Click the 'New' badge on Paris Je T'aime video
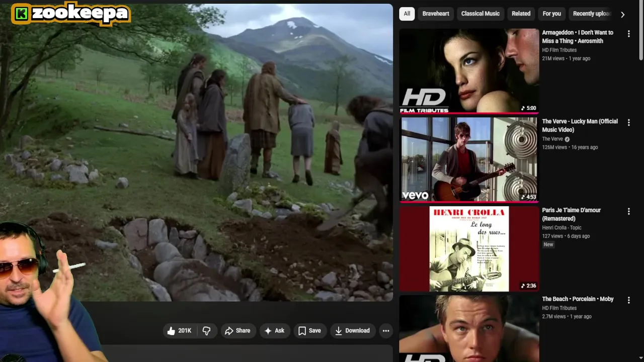Viewport: 644px width, 362px height. tap(548, 244)
